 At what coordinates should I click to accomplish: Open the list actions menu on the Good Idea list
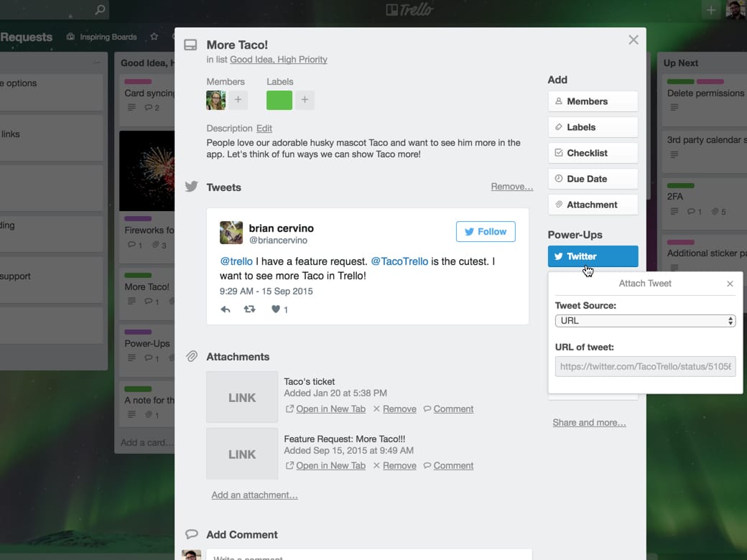tap(95, 62)
